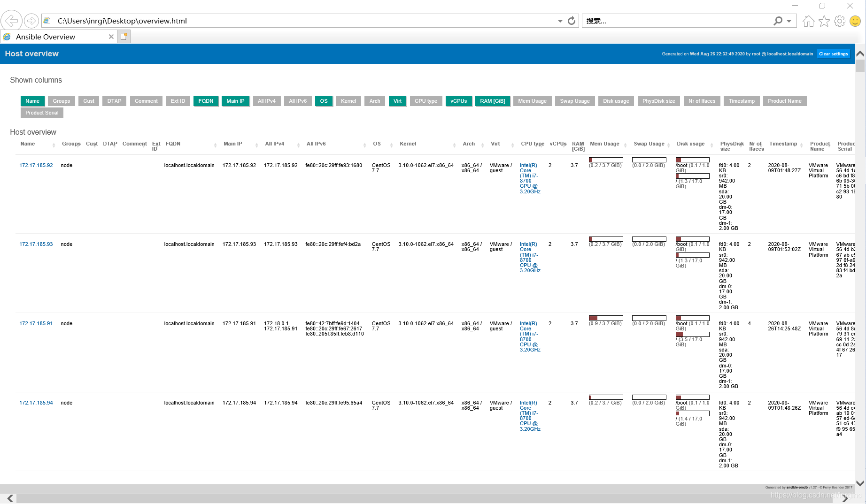Hide the FQDN column
866x504 pixels.
206,101
